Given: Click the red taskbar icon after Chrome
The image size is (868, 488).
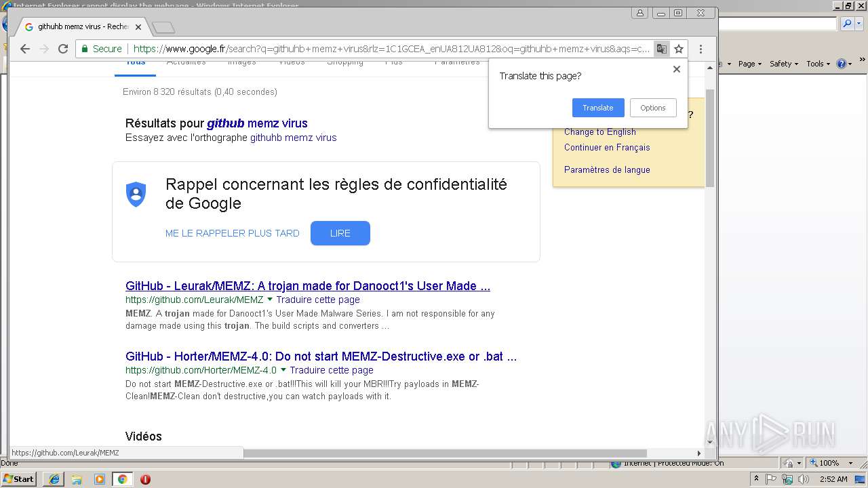Looking at the screenshot, I should tap(145, 479).
